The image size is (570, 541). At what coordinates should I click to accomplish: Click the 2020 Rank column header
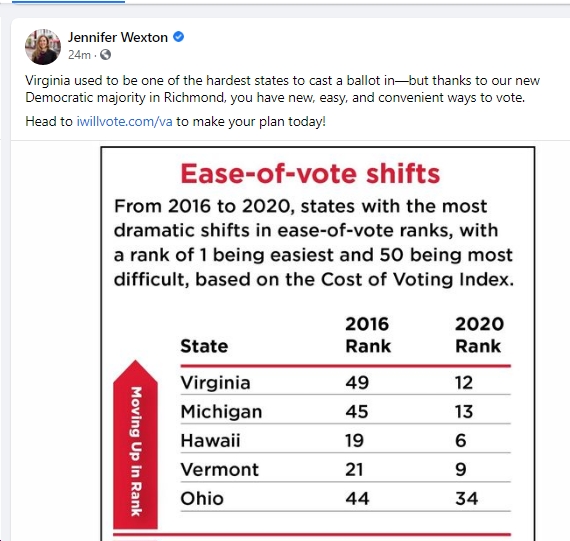479,335
